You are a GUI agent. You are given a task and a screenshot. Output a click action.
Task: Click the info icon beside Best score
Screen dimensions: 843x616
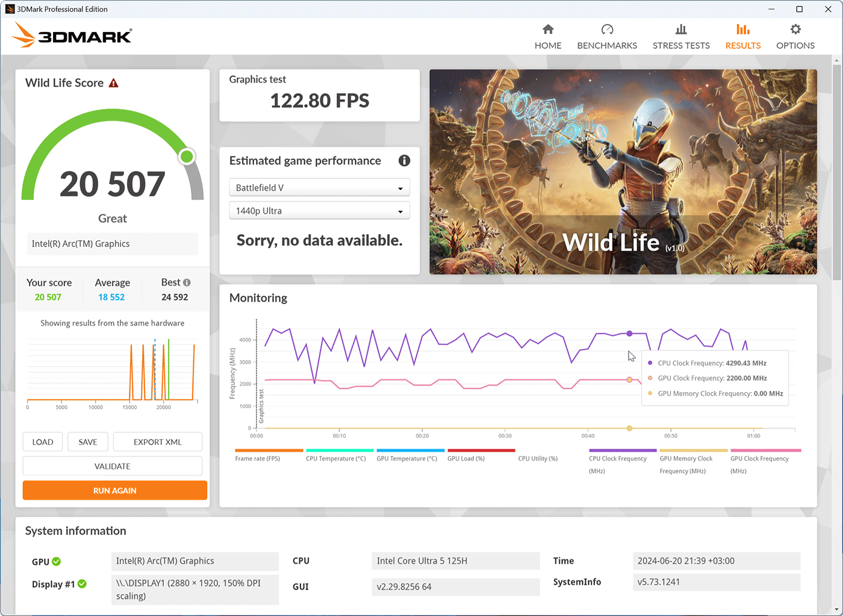point(187,282)
